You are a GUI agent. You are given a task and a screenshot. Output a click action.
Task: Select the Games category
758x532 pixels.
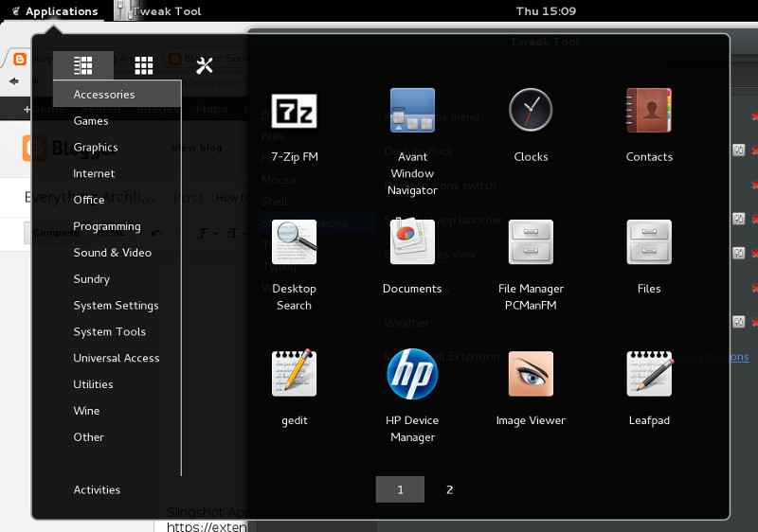(91, 120)
